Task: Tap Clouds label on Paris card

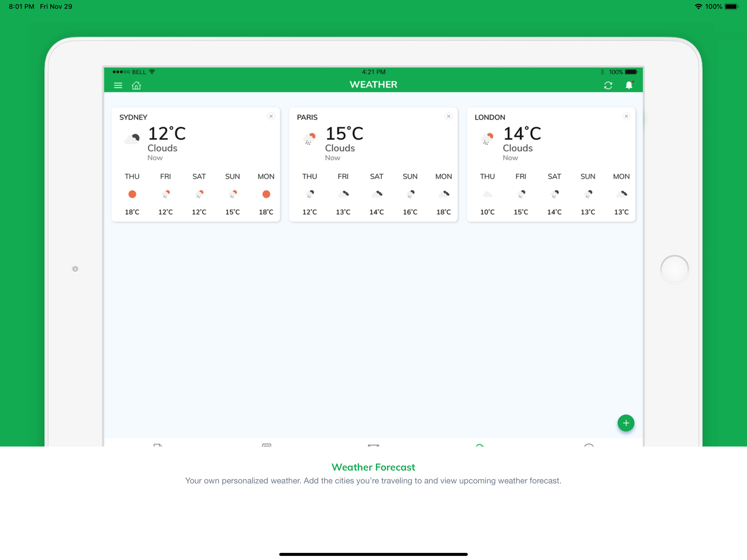Action: click(340, 148)
